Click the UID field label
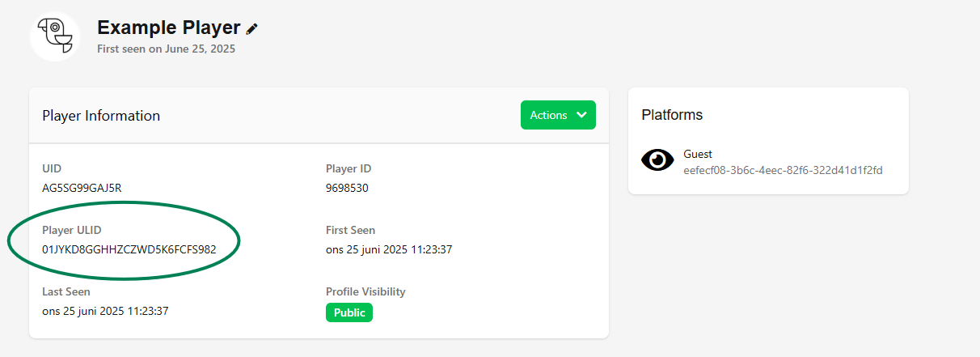This screenshot has height=357, width=980. point(52,168)
